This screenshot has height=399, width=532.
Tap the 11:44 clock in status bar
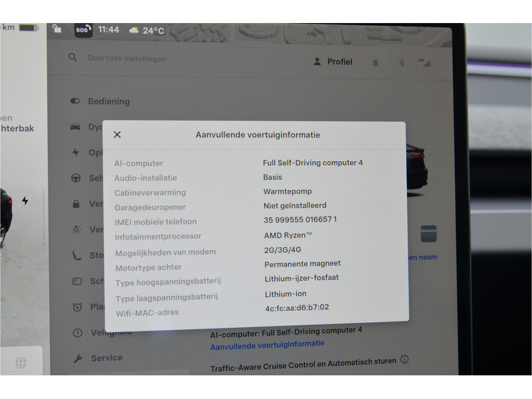click(109, 30)
